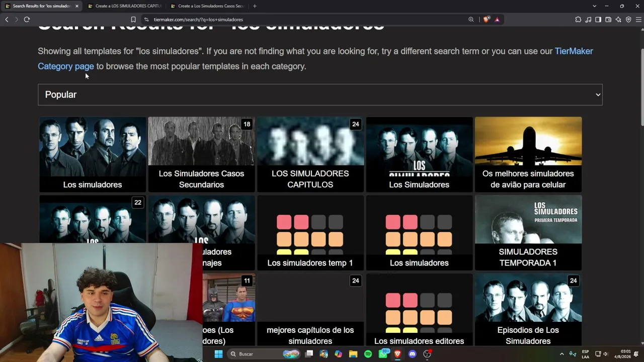Bookmark this page
The image size is (644, 362).
[x=133, y=20]
